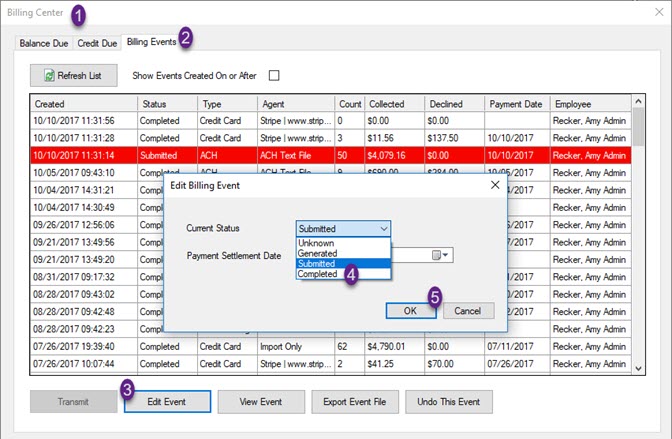Toggle Show Events Created On or After checkbox
This screenshot has height=439, width=672.
point(273,75)
